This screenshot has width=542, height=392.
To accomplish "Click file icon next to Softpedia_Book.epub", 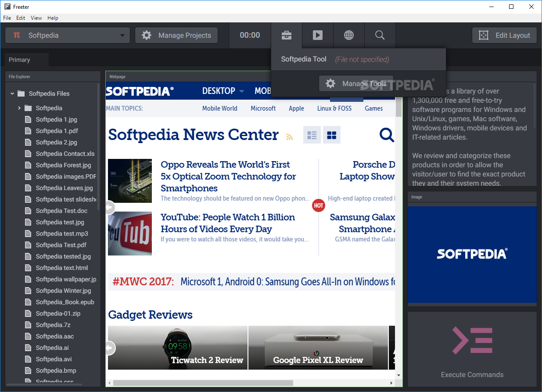I will pyautogui.click(x=28, y=302).
